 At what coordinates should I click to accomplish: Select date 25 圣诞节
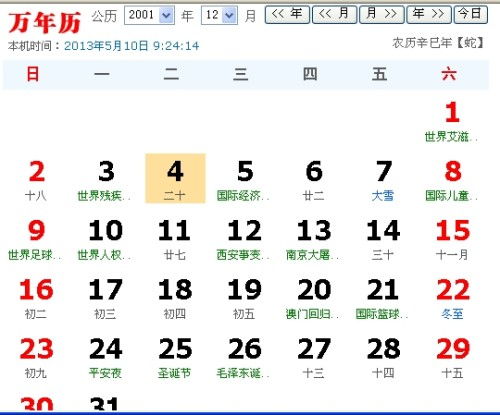pos(175,358)
